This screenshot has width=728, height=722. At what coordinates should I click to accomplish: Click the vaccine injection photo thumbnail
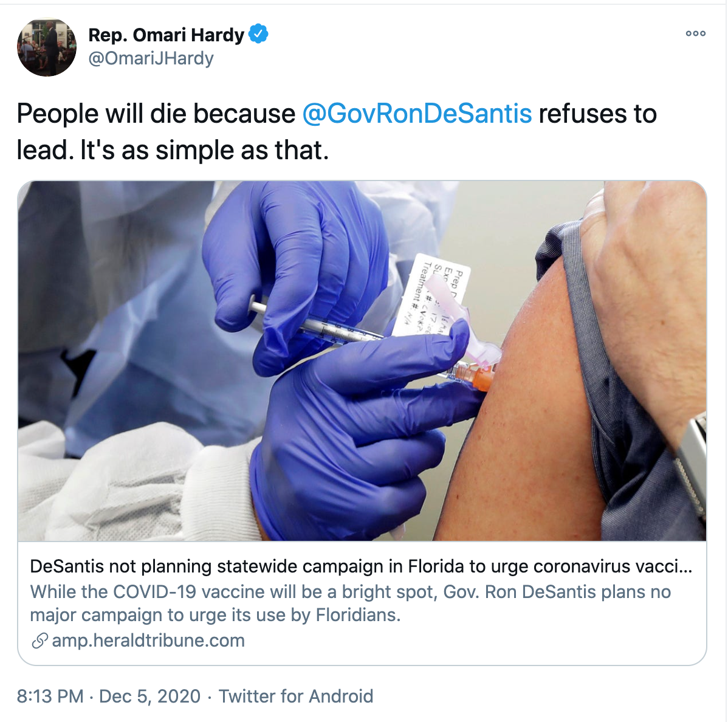[x=362, y=360]
